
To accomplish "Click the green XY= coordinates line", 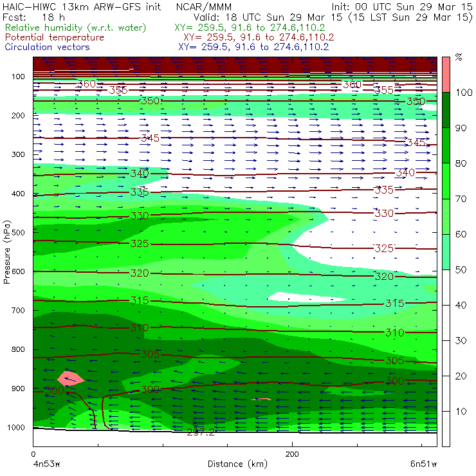I will (250, 28).
